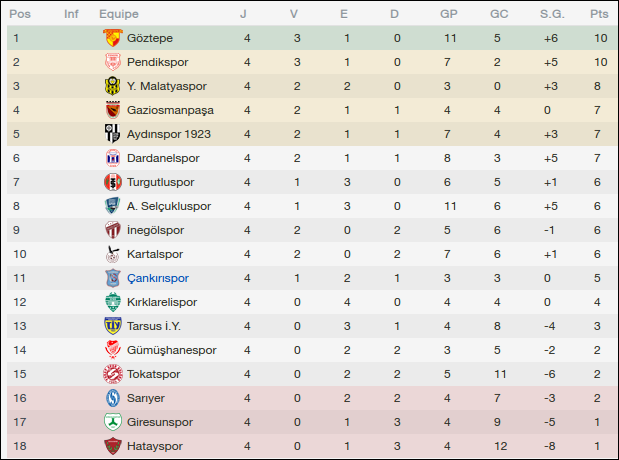The height and width of the screenshot is (460, 619).
Task: Click the Hatayspor club crest
Action: coord(112,446)
